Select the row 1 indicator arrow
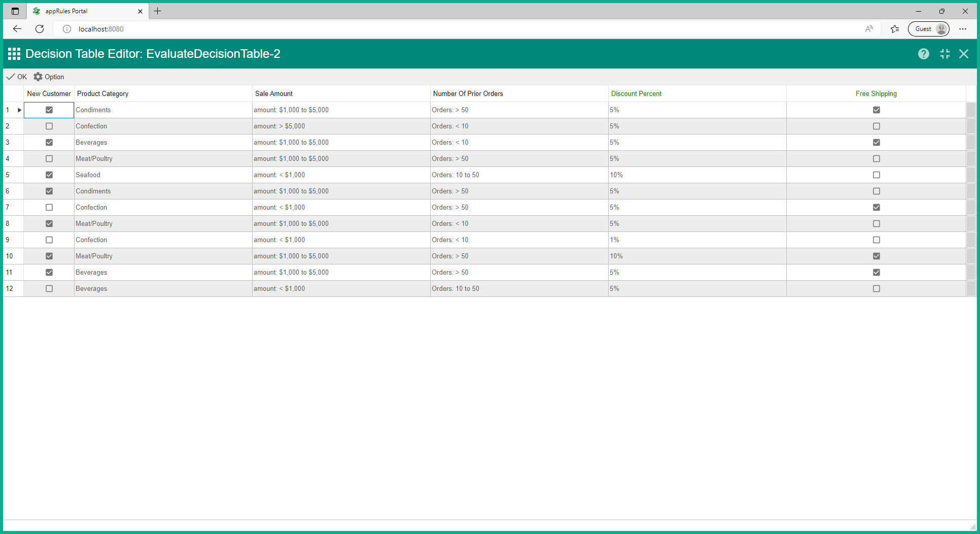Screen dimensions: 980x534 tap(19, 110)
